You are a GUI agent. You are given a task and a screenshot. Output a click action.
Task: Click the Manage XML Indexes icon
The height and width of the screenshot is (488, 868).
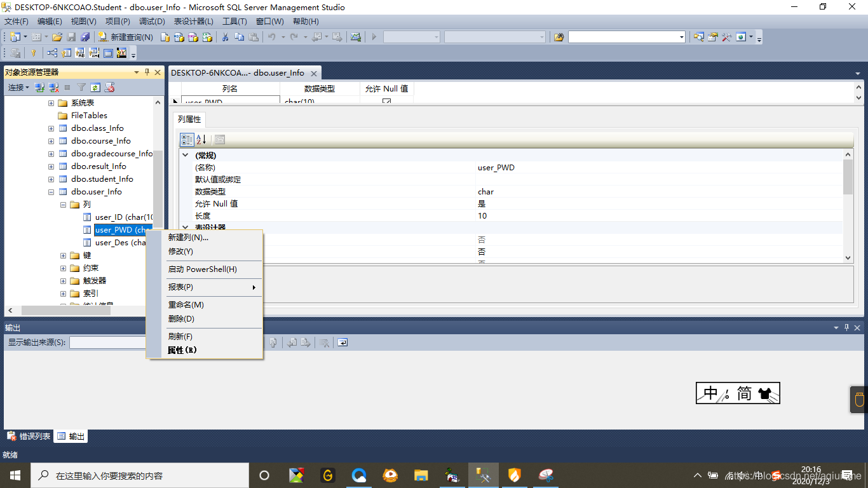(x=94, y=53)
